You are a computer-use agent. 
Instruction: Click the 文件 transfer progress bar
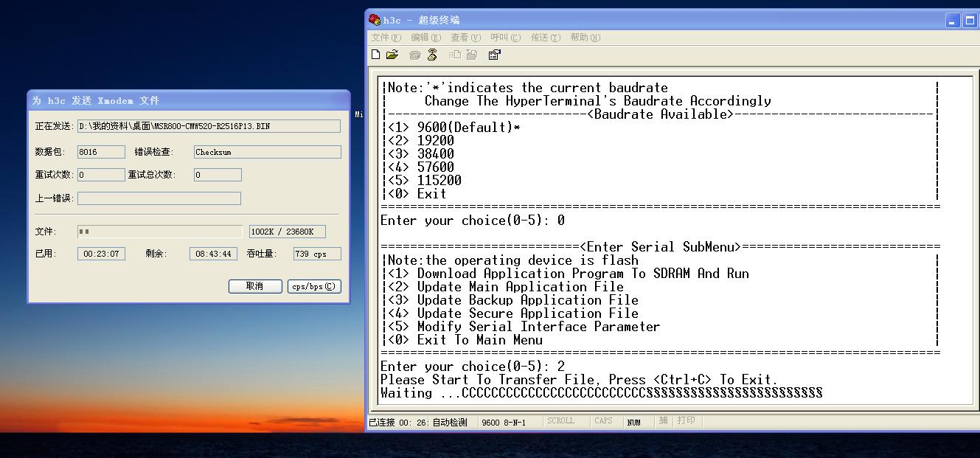159,232
